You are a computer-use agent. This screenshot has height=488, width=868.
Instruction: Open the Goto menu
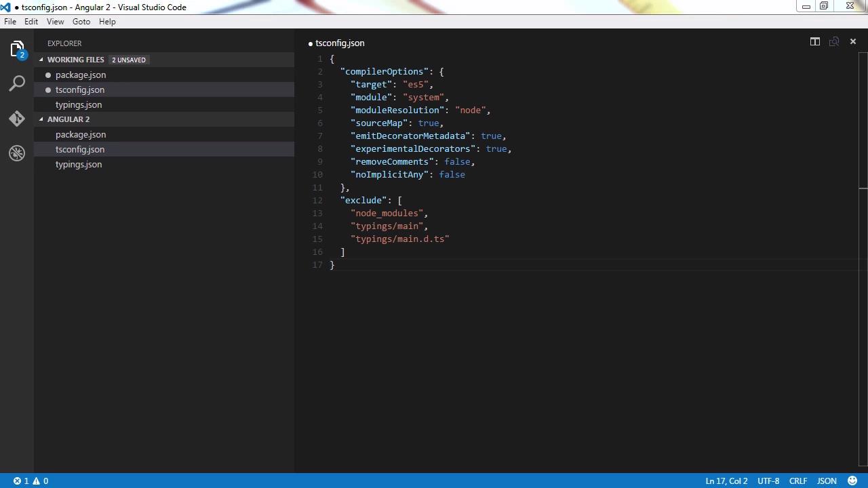81,22
